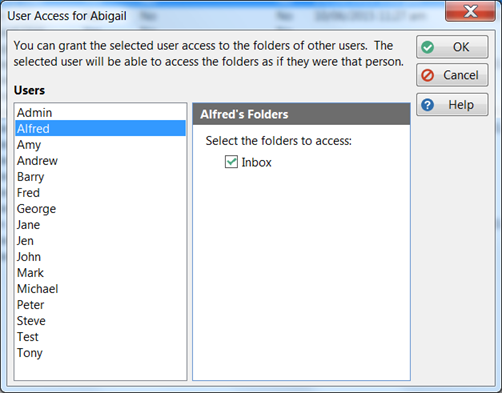Click the Inbox folder label
Viewport: 502px width, 393px height.
click(x=256, y=162)
